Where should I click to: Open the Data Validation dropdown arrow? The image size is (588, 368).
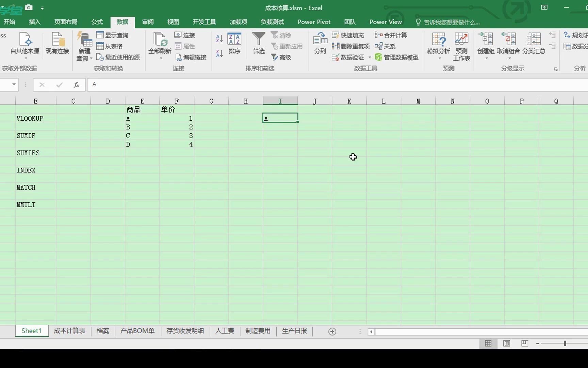click(370, 57)
